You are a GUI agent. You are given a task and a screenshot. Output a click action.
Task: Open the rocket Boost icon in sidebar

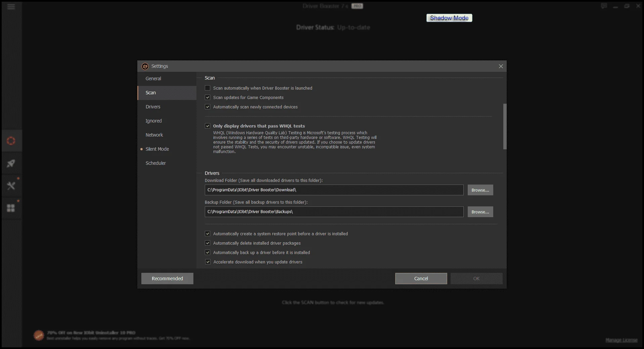(11, 163)
